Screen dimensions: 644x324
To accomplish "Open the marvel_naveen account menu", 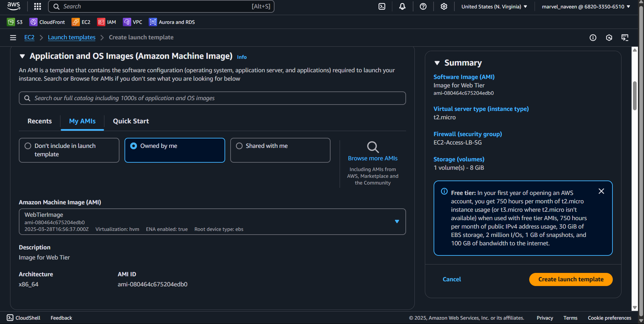I will coord(586,6).
